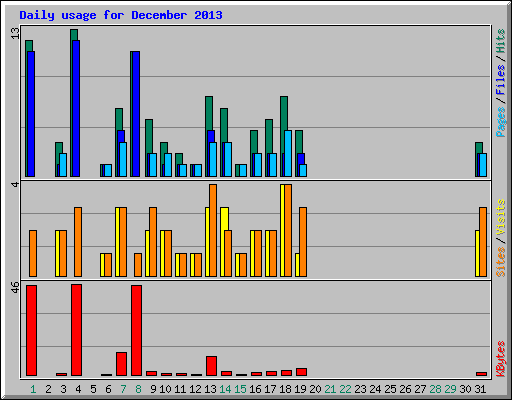The width and height of the screenshot is (512, 400).
Task: Click day 23 on the x-axis
Action: pos(360,389)
